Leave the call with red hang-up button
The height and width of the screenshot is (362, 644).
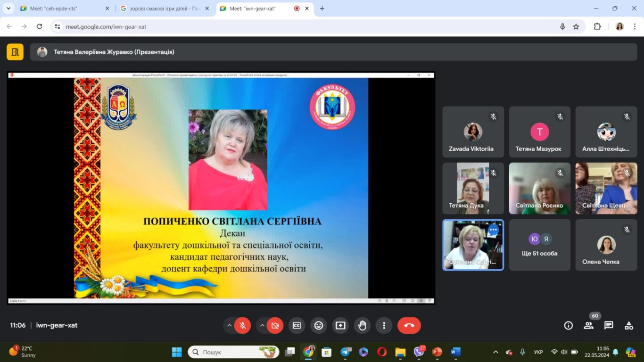[409, 325]
